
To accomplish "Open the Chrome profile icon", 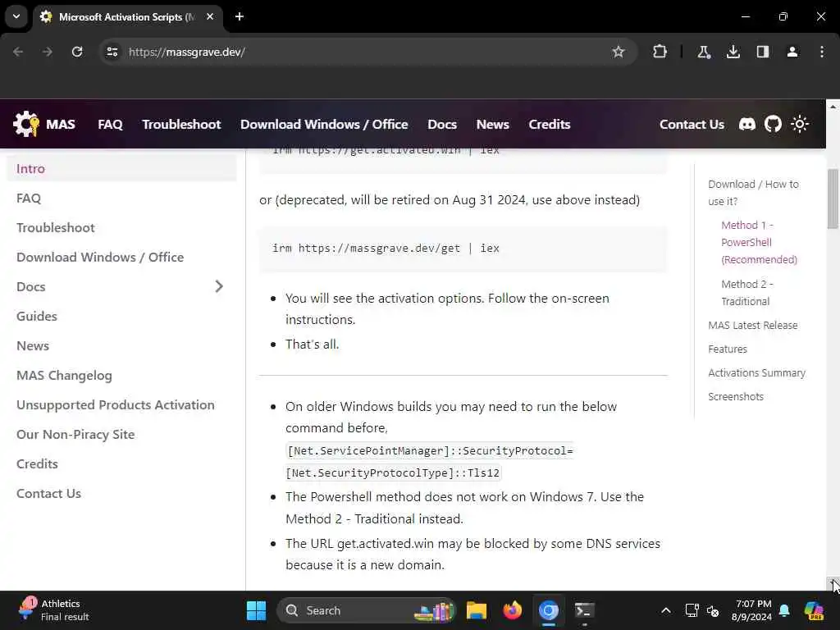I will point(792,52).
